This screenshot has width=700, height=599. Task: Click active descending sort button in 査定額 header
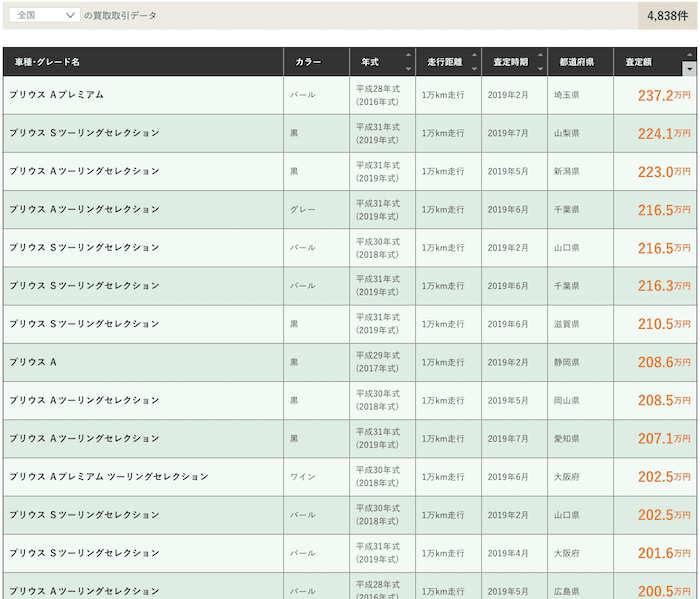click(x=689, y=69)
